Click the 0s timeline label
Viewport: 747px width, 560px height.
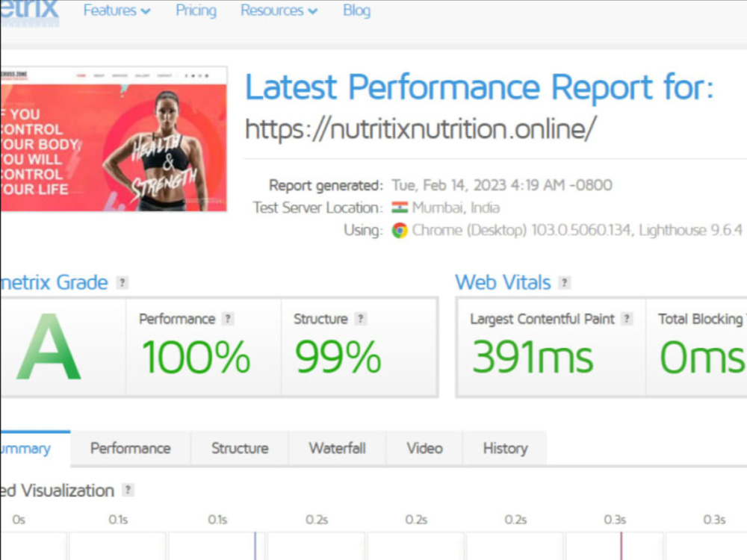click(19, 520)
